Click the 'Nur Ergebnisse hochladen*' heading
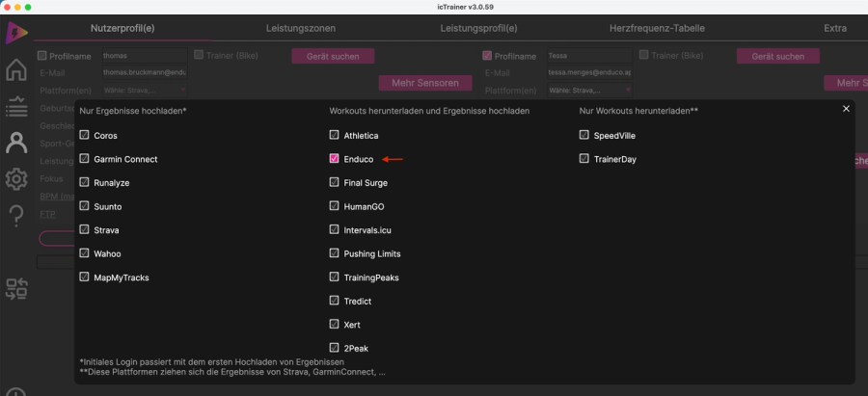This screenshot has width=868, height=396. click(133, 111)
